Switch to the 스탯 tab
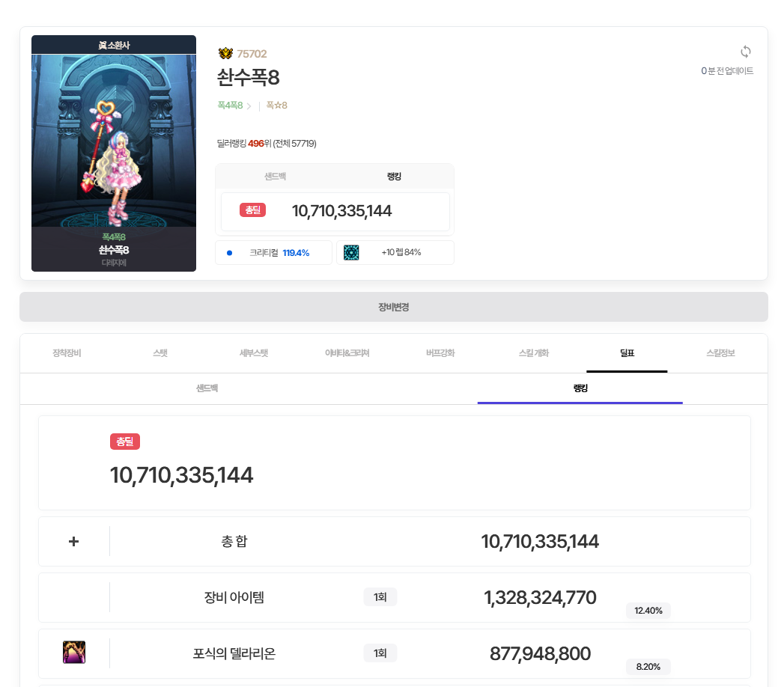The height and width of the screenshot is (687, 784). pyautogui.click(x=160, y=352)
